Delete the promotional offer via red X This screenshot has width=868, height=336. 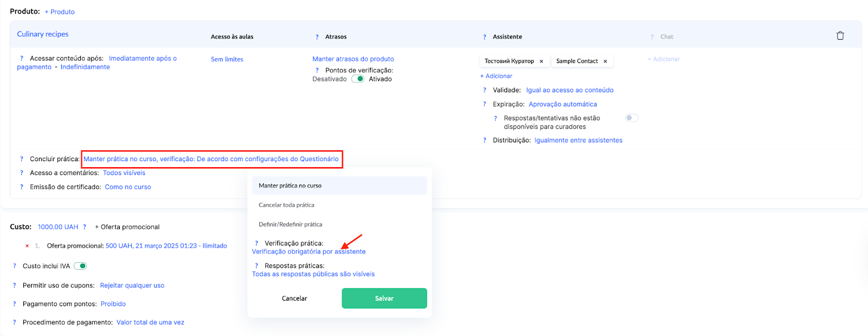click(27, 246)
